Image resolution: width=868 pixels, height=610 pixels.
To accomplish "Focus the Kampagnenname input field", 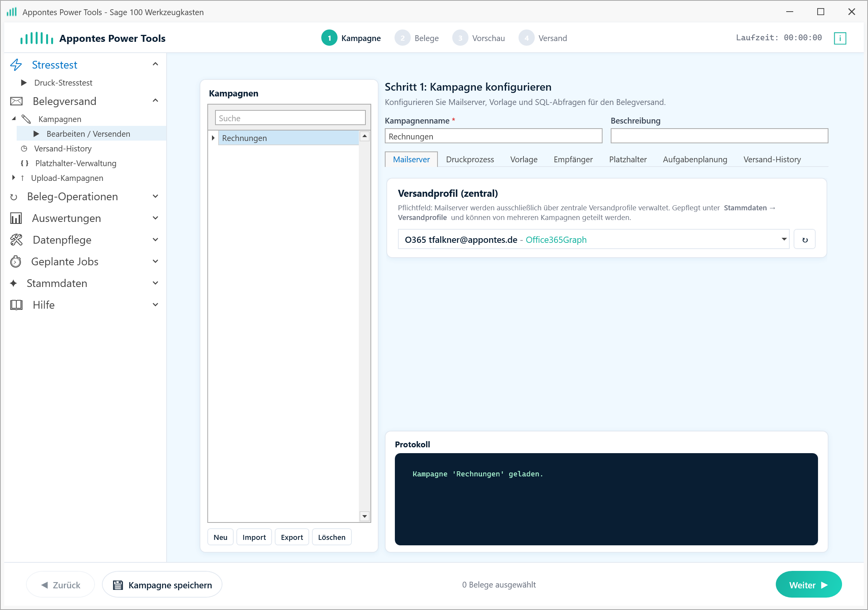I will (493, 136).
